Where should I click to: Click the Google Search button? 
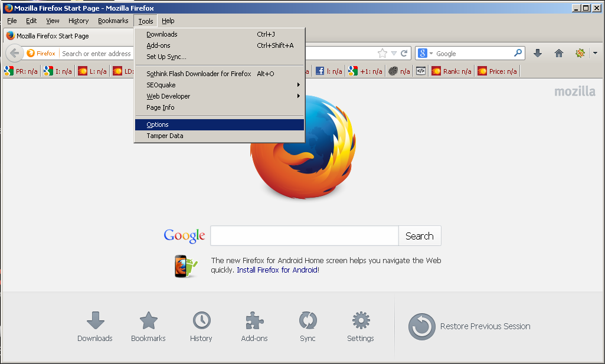click(420, 235)
